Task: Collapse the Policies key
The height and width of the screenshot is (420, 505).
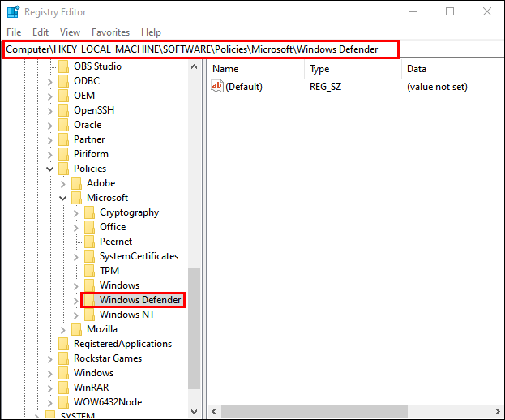Action: coord(49,169)
